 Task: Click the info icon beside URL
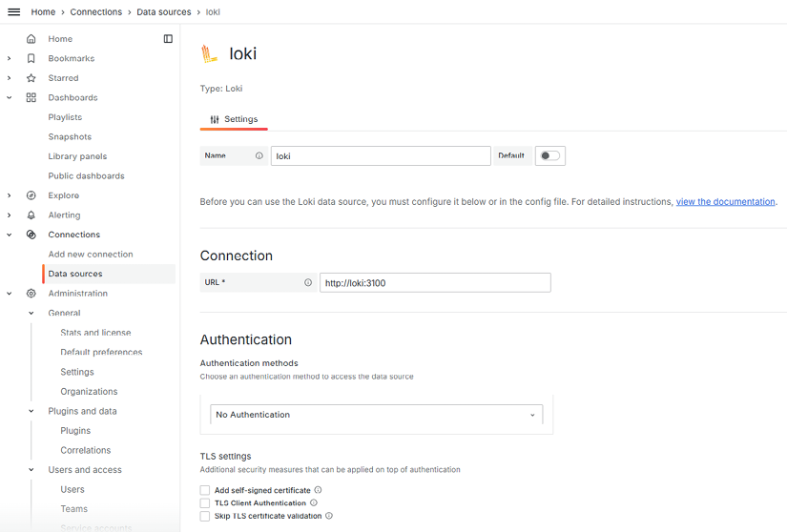(308, 282)
